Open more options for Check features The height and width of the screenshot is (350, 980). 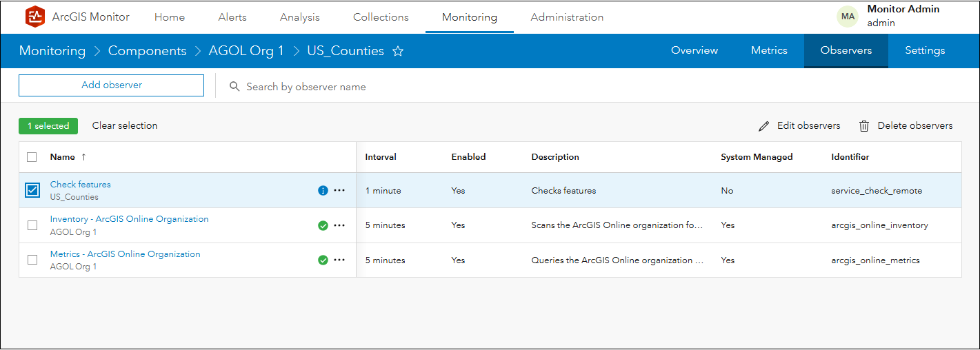coord(339,191)
